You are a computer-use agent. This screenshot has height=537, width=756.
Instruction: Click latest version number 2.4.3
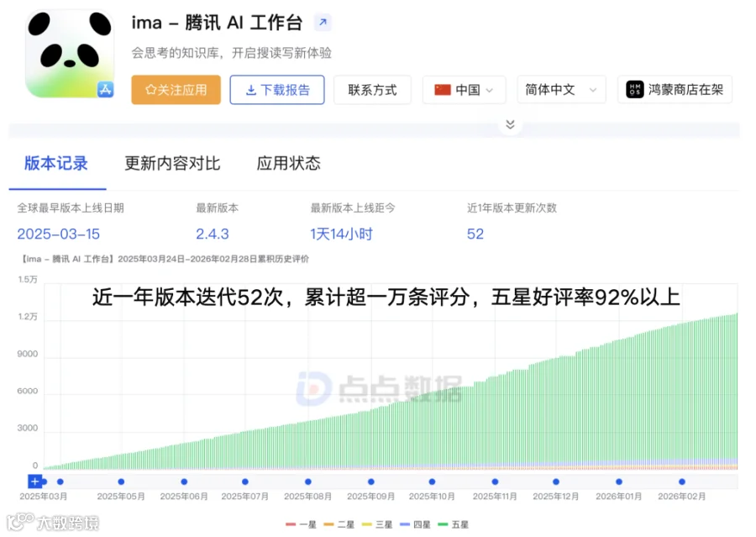pos(213,234)
